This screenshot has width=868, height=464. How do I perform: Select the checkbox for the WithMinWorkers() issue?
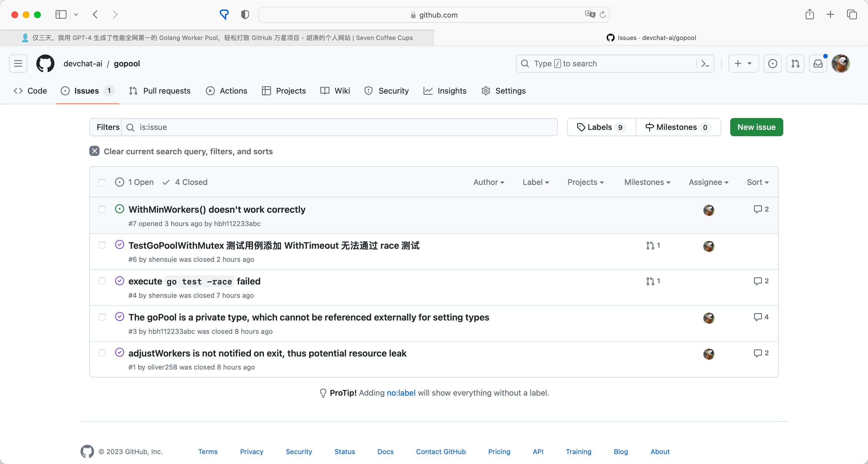(x=102, y=209)
